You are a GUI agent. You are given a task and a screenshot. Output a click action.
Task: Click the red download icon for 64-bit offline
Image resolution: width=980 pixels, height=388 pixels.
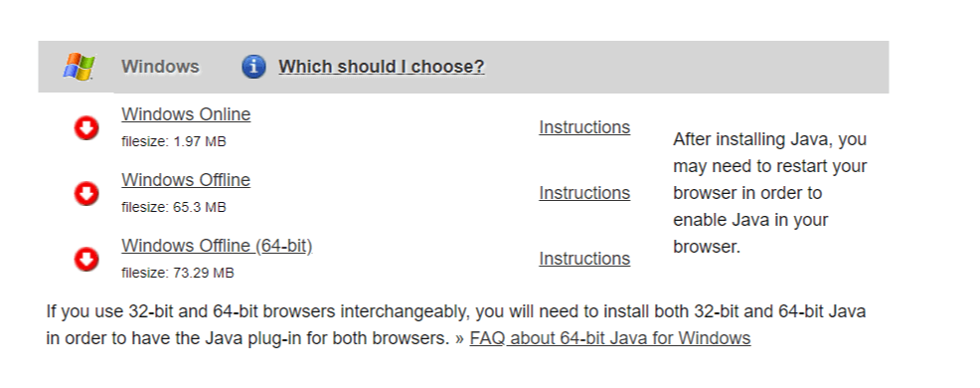coord(86,259)
